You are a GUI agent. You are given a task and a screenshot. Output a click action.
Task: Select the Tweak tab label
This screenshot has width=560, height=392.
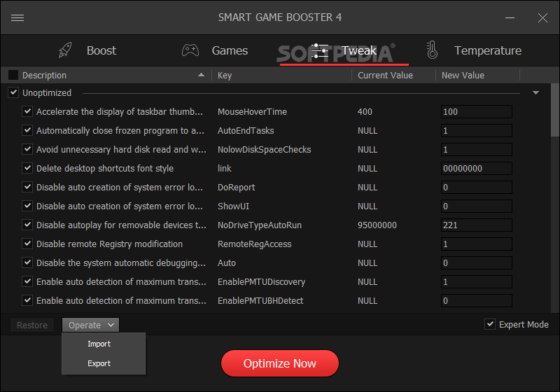tap(358, 50)
